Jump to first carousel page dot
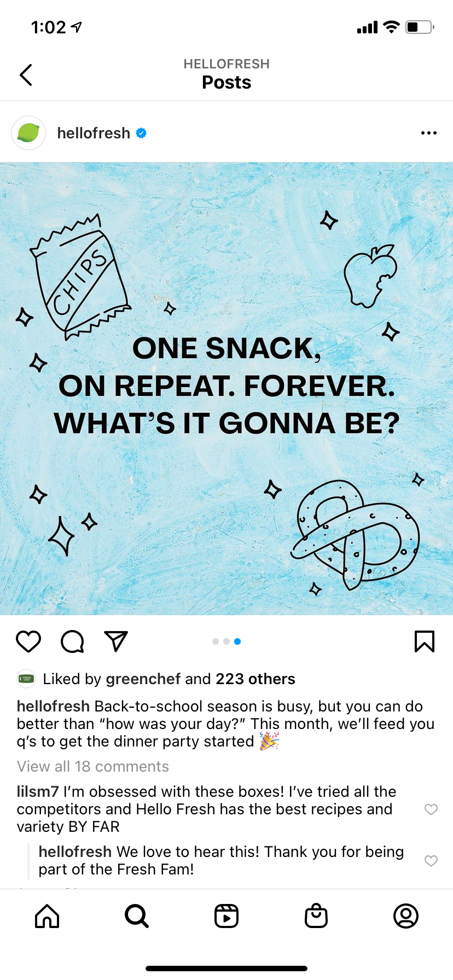 216,641
